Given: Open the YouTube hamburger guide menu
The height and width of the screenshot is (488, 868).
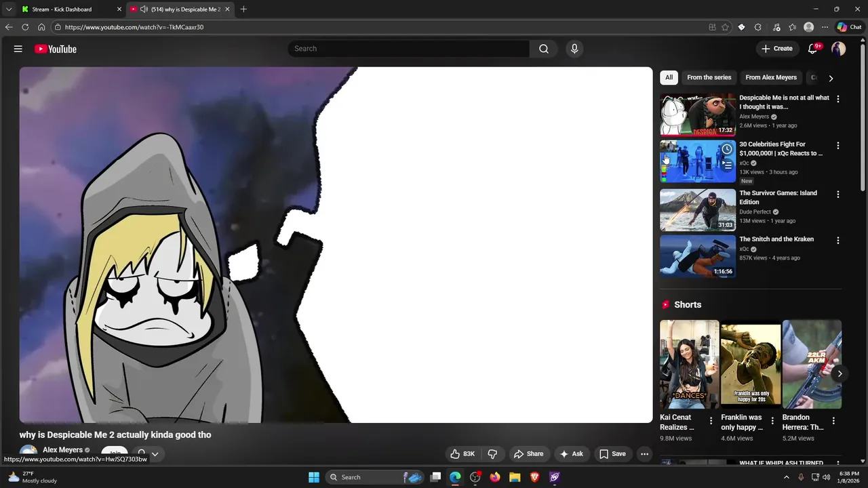Looking at the screenshot, I should coord(18,49).
